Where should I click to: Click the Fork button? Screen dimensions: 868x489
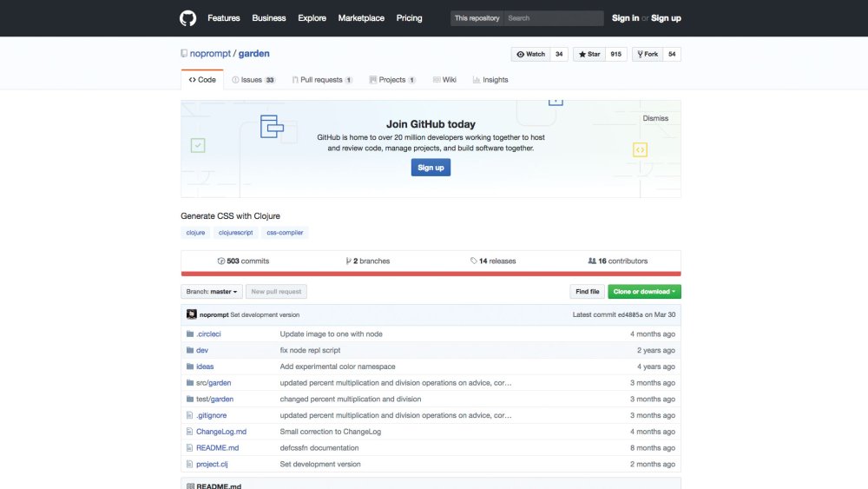click(x=648, y=54)
